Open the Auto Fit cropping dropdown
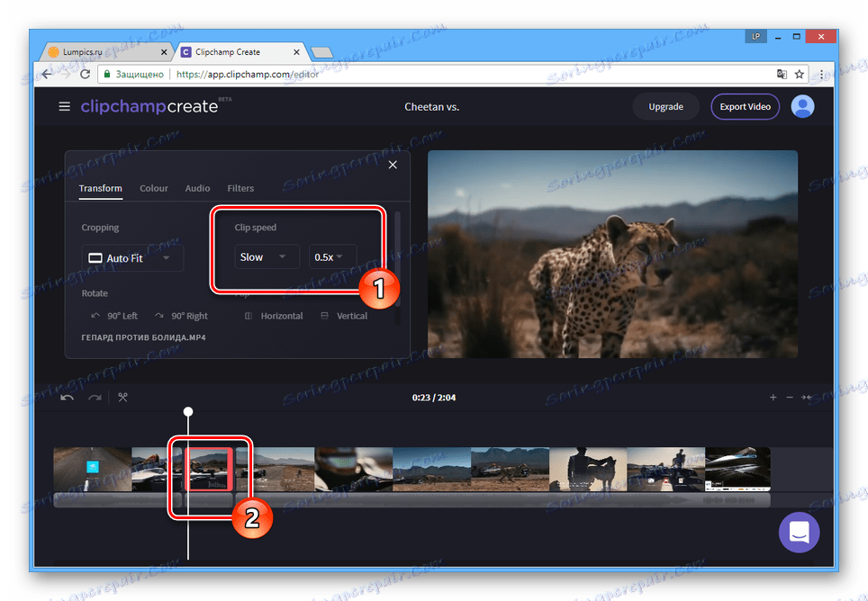This screenshot has width=868, height=601. tap(132, 257)
